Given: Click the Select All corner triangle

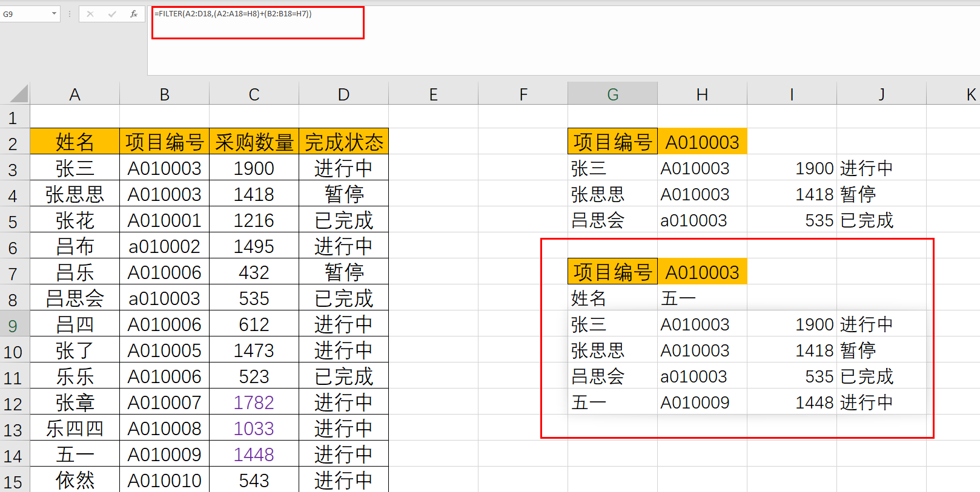Looking at the screenshot, I should 19,94.
